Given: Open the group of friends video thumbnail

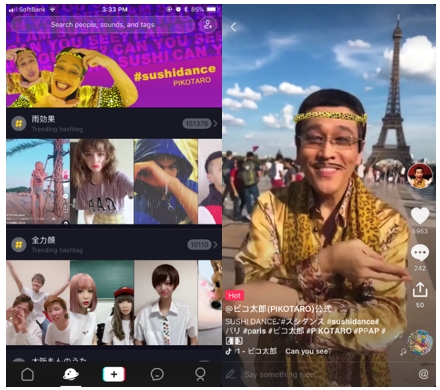Looking at the screenshot, I should coord(38,303).
